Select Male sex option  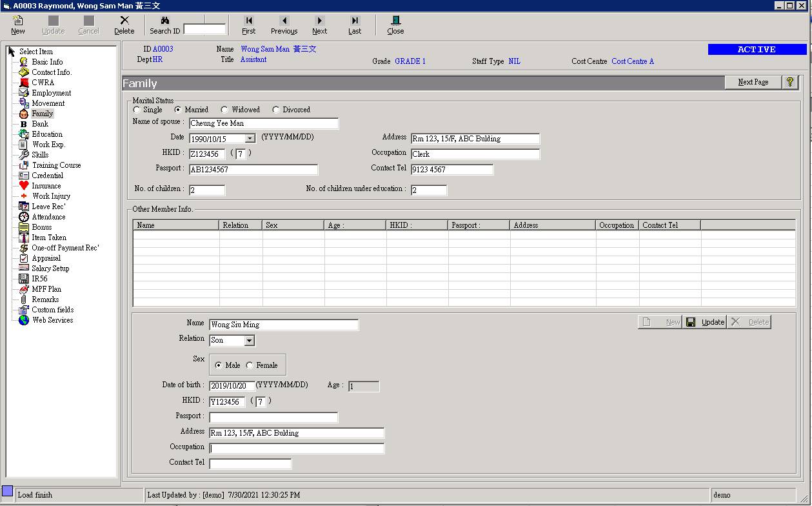[219, 365]
